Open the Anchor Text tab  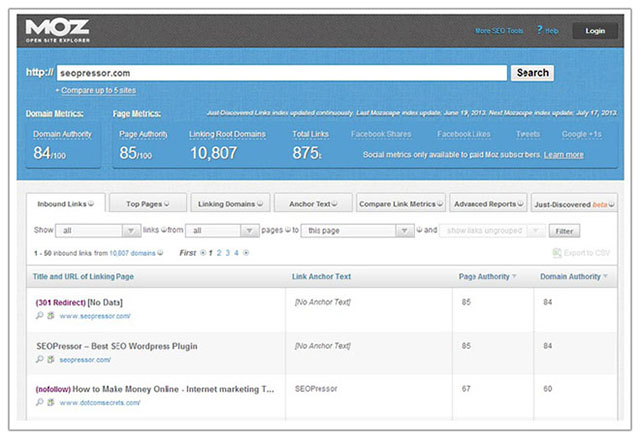[313, 203]
